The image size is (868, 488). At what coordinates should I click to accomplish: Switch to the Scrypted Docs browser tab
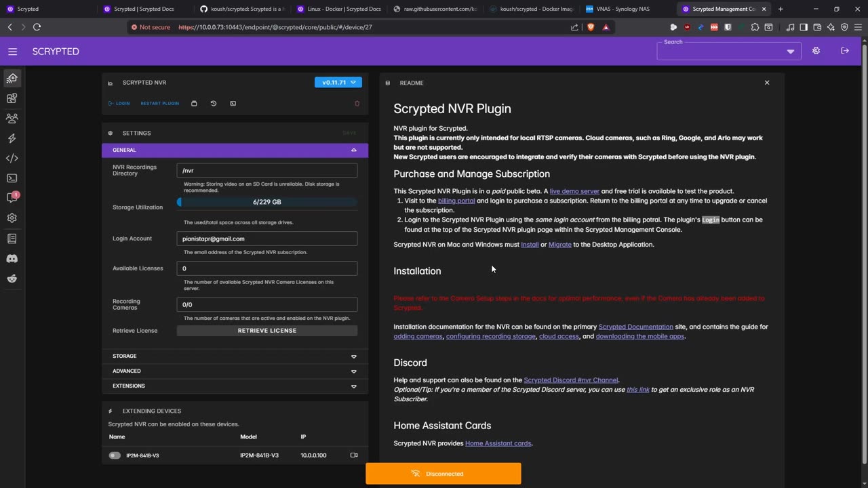143,9
